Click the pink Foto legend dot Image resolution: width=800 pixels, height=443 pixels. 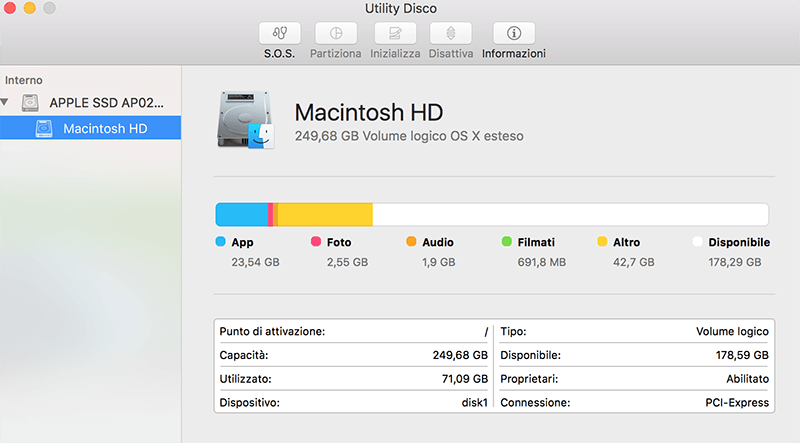pyautogui.click(x=316, y=242)
